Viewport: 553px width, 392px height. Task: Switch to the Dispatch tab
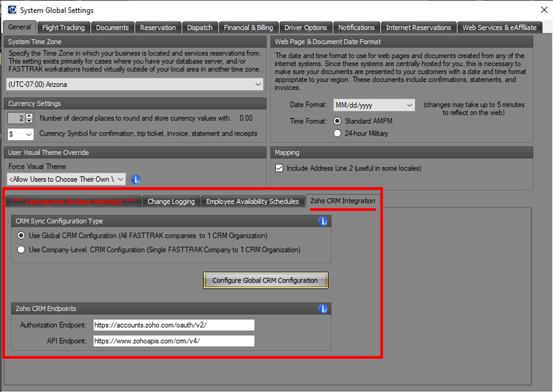point(200,28)
